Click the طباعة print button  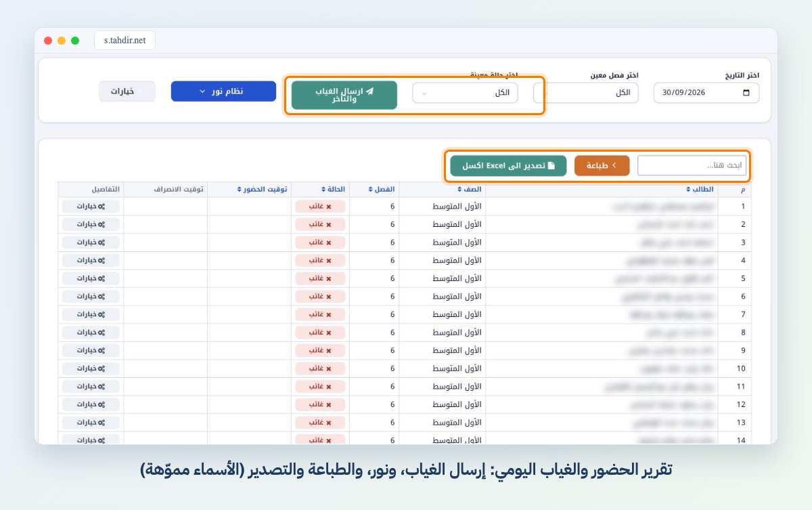(x=602, y=165)
